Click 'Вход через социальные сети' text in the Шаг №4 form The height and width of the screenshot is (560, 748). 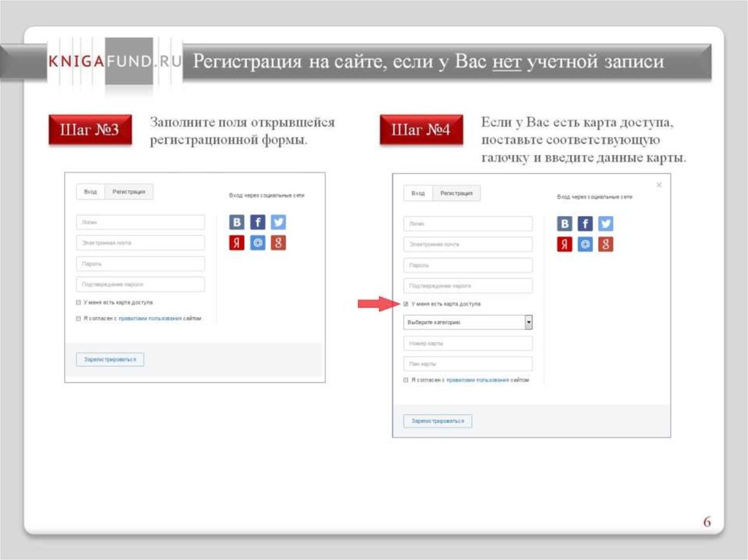point(595,196)
